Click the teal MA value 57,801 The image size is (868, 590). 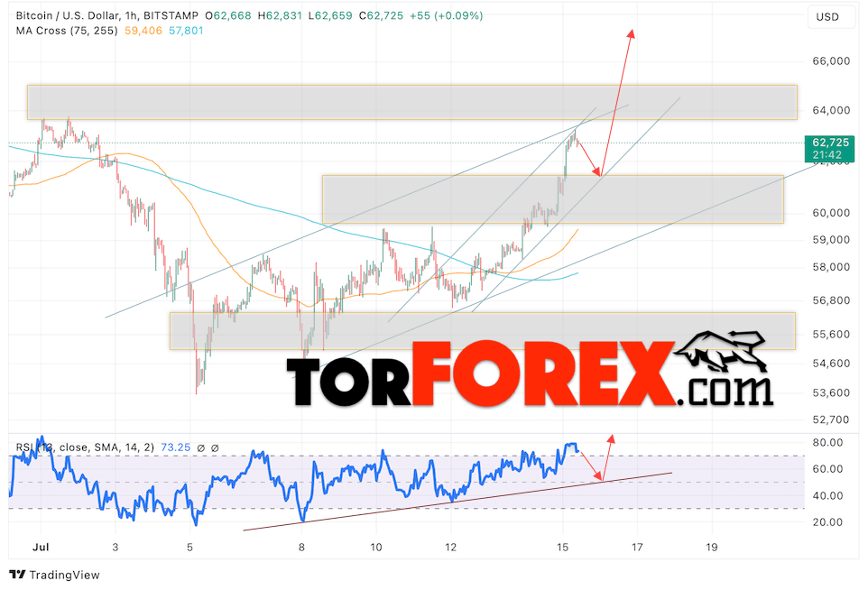coord(186,31)
